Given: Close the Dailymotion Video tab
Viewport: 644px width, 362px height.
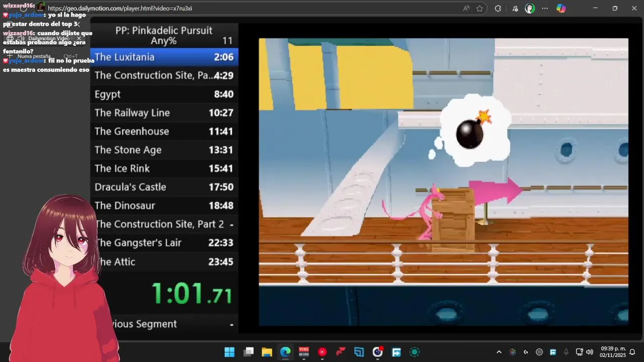Looking at the screenshot, I should click(x=79, y=38).
